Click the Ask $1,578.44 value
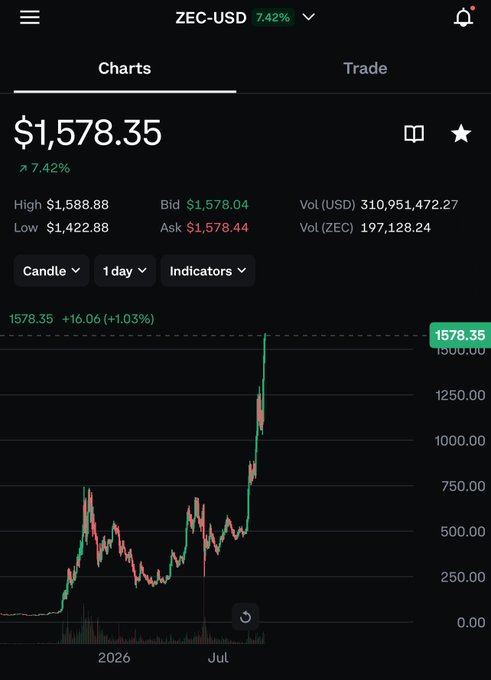This screenshot has height=680, width=491. tap(217, 228)
